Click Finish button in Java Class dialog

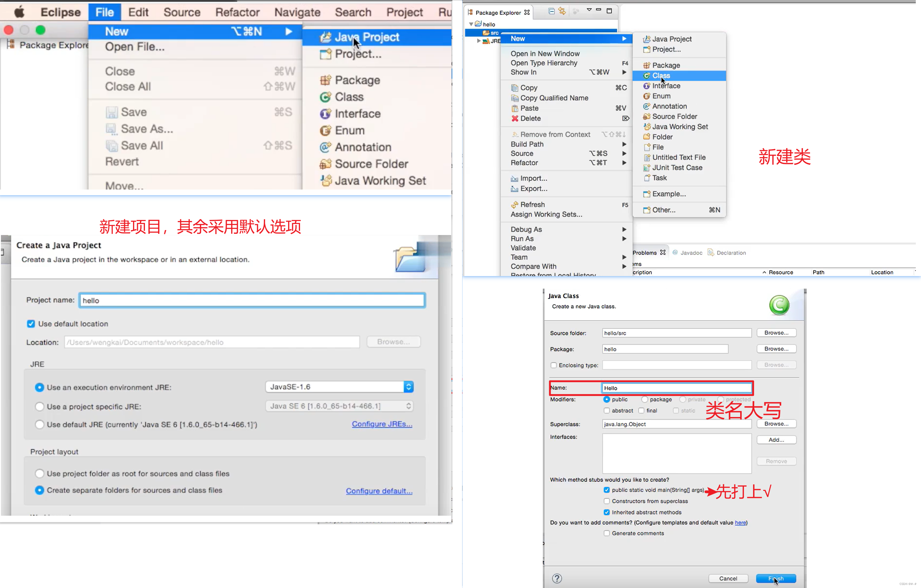point(776,579)
